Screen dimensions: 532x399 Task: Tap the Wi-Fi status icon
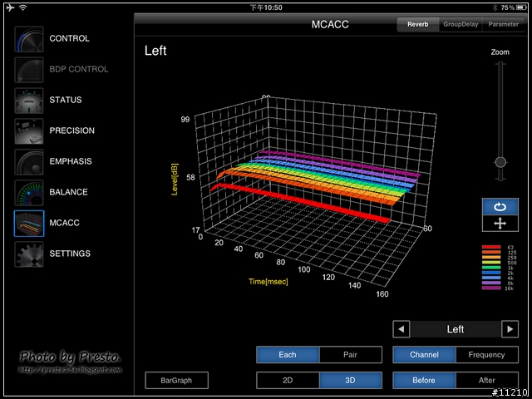coord(23,7)
